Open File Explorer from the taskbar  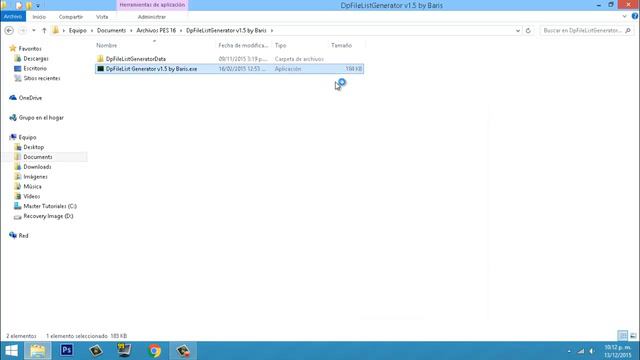[x=38, y=351]
